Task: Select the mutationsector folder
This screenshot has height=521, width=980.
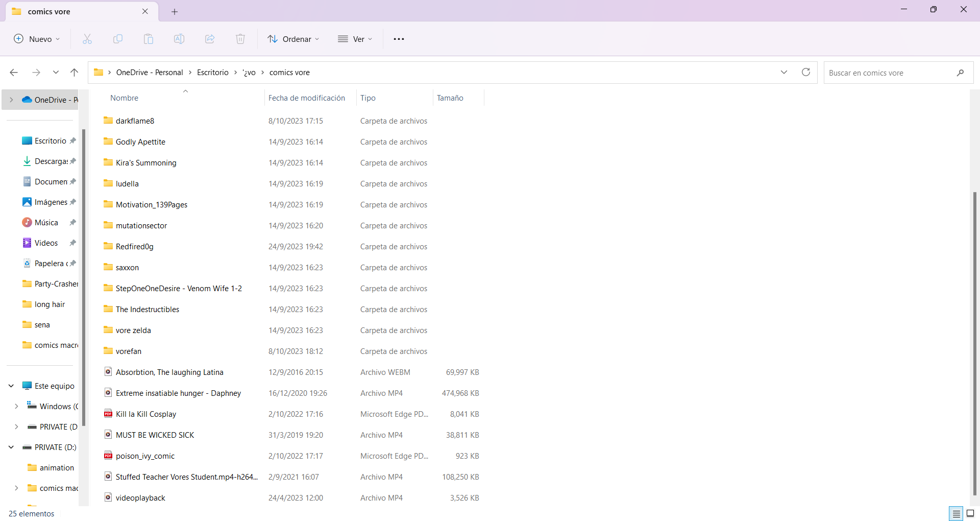Action: [141, 225]
